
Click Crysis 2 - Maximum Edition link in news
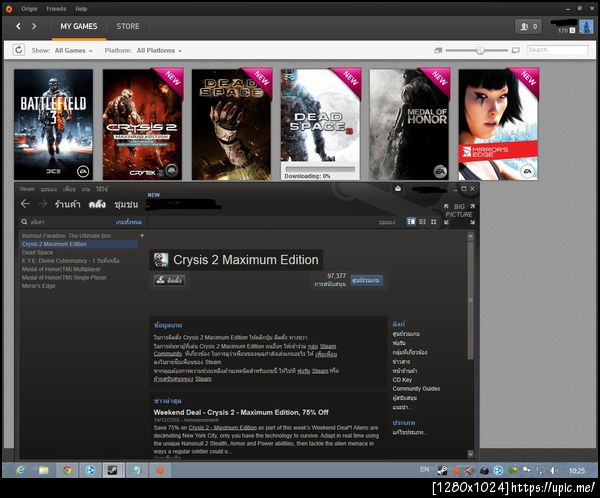(223, 428)
